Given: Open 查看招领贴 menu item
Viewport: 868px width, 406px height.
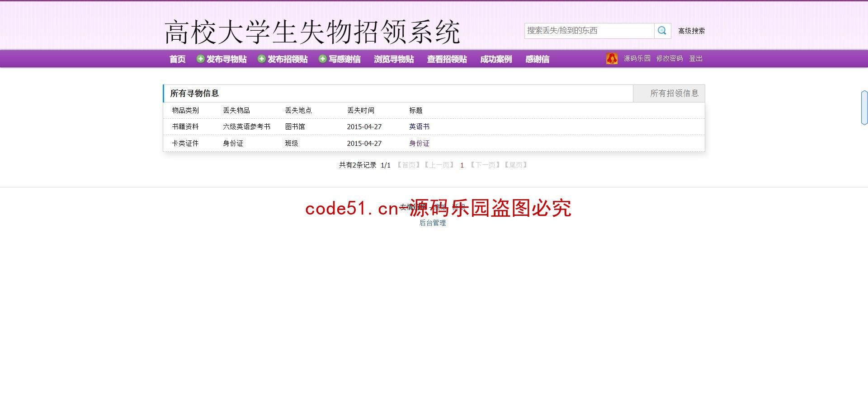Looking at the screenshot, I should click(447, 59).
